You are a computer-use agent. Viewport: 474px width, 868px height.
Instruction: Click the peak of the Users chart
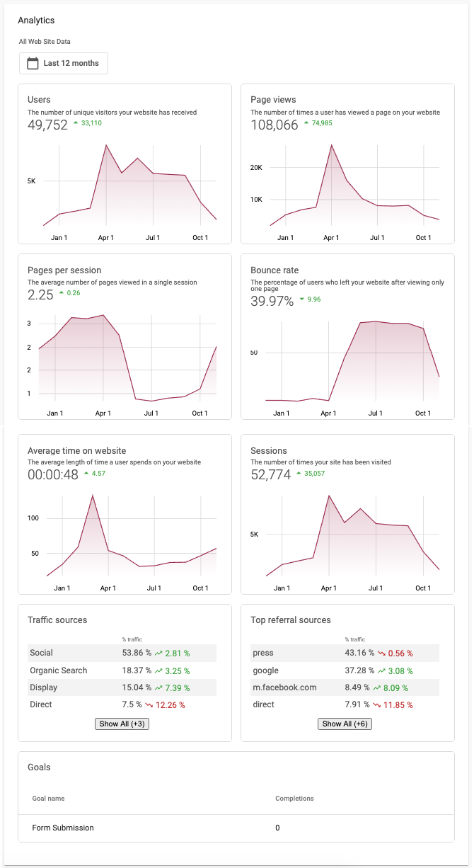click(106, 144)
